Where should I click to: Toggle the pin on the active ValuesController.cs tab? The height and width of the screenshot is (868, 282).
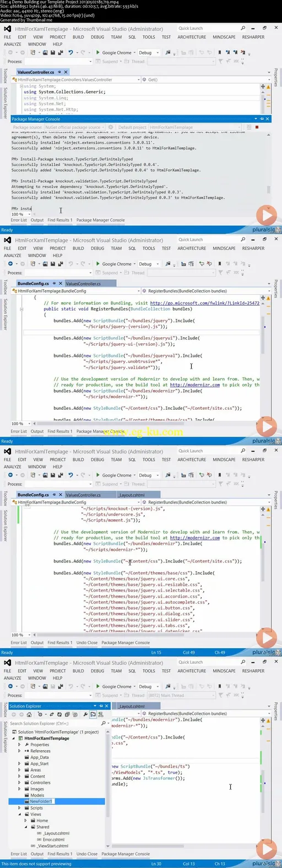59,72
